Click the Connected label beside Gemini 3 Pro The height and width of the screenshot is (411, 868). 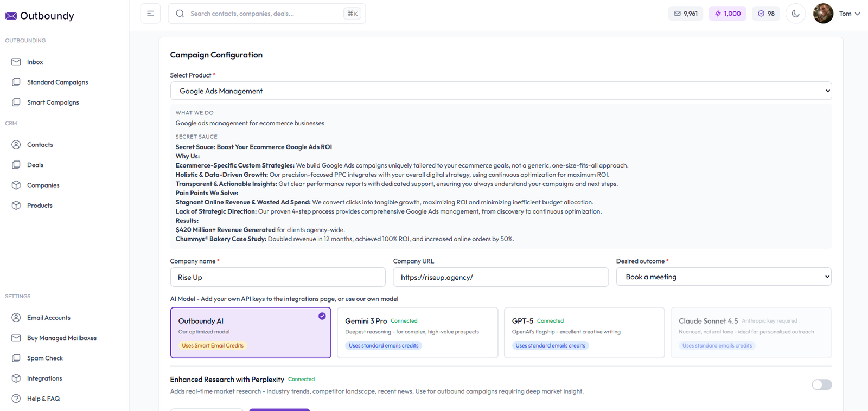pos(404,321)
